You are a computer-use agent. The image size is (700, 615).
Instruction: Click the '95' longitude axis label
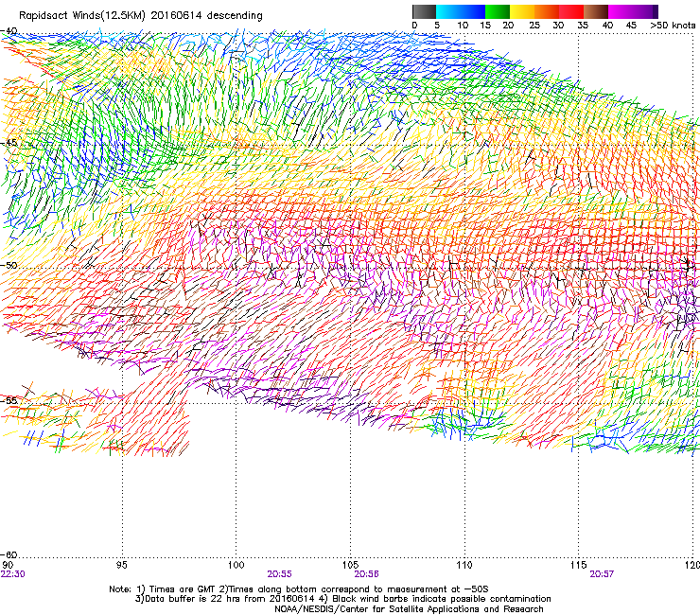[x=121, y=566]
